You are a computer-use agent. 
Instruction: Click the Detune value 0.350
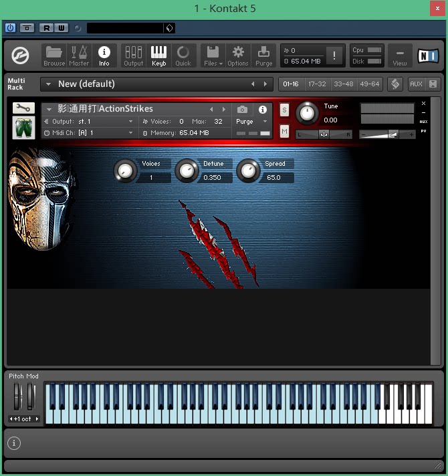[x=212, y=177]
